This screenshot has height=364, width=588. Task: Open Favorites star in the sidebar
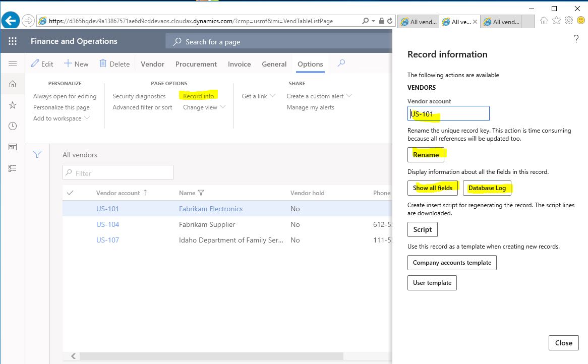[x=13, y=105]
